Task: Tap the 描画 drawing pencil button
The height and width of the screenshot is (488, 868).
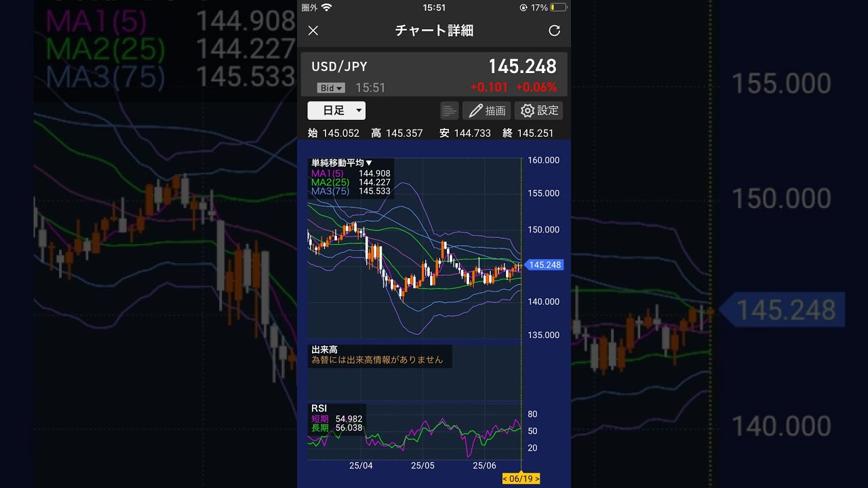Action: click(486, 110)
